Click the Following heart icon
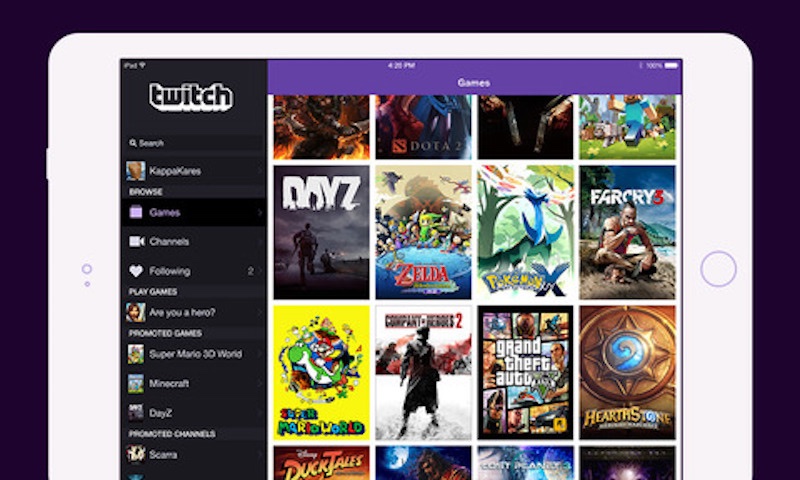This screenshot has width=800, height=480. tap(136, 271)
